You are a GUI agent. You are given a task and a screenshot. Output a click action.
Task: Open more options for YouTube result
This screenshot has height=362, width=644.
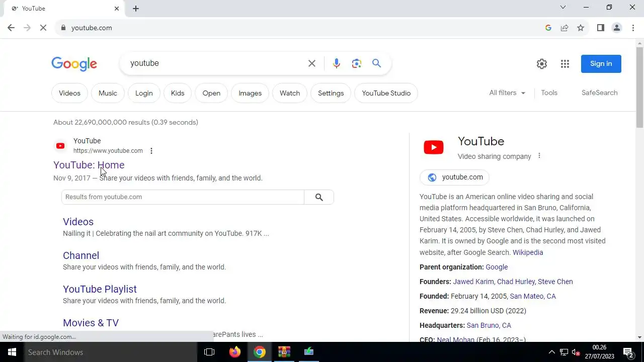pos(151,151)
